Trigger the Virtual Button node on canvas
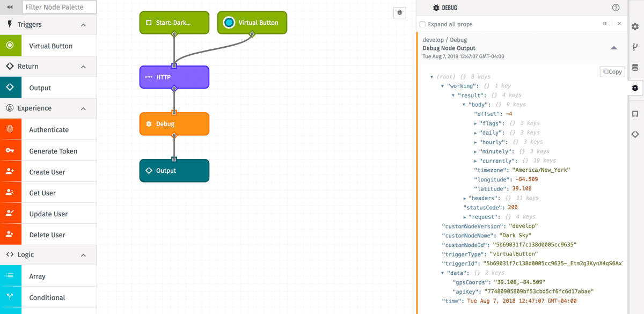 (x=229, y=23)
